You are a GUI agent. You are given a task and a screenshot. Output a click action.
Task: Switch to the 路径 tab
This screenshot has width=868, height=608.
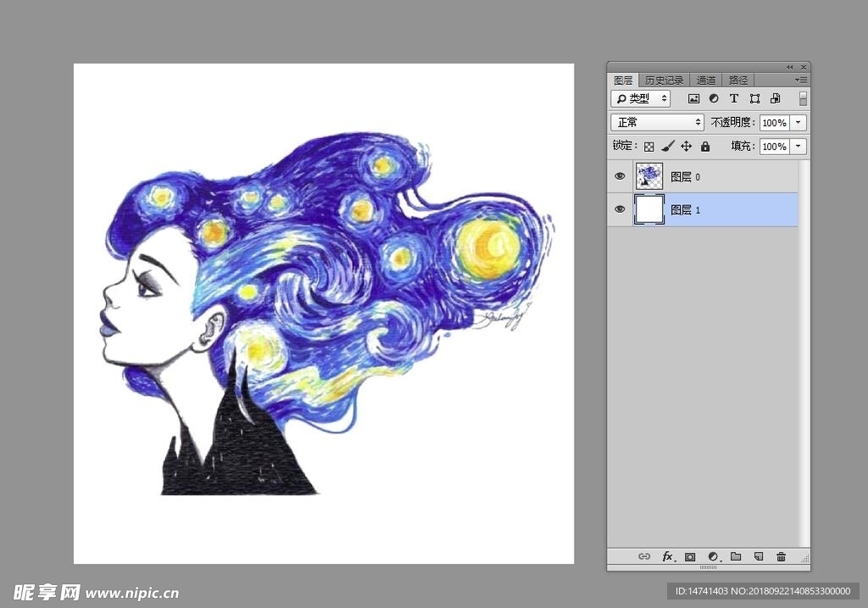[x=738, y=81]
